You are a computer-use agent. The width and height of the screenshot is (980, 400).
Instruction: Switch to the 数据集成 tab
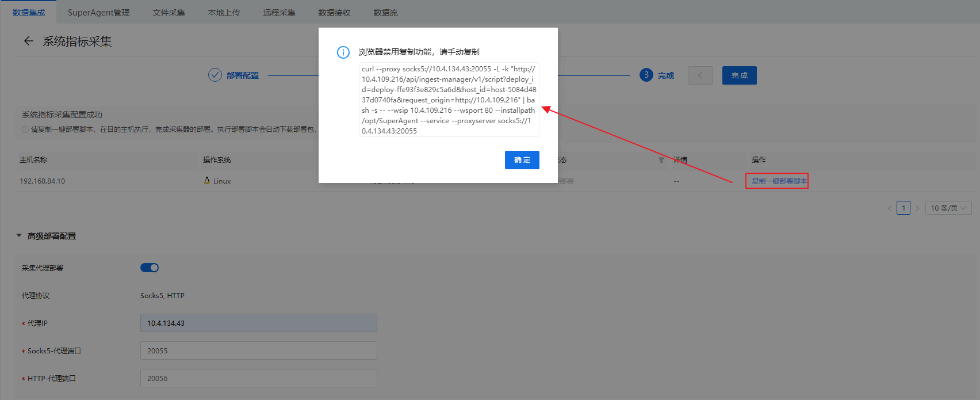coord(29,13)
